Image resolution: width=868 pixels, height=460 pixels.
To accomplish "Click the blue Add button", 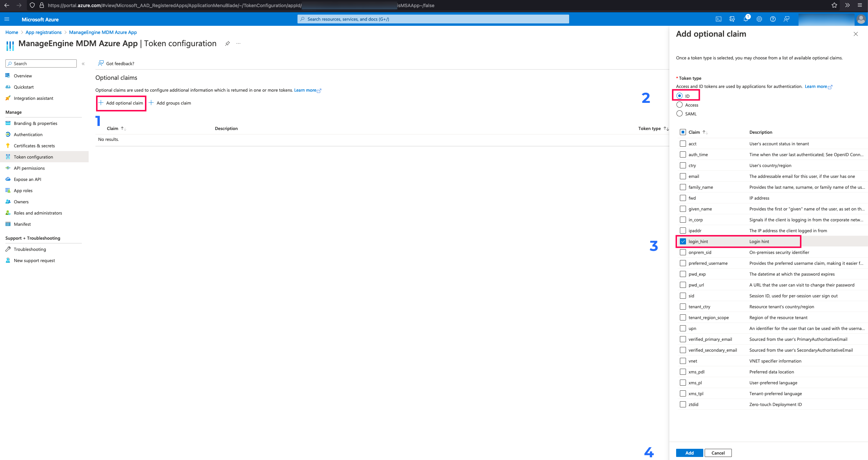I will click(689, 453).
